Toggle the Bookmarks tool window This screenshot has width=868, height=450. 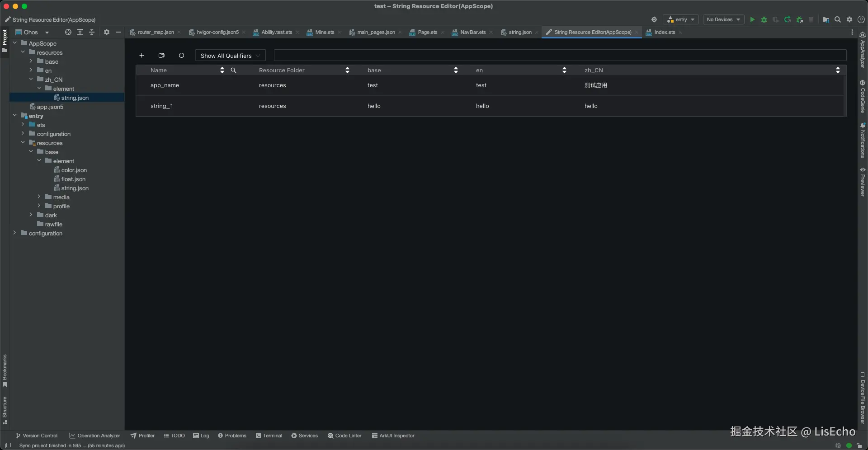pos(5,371)
